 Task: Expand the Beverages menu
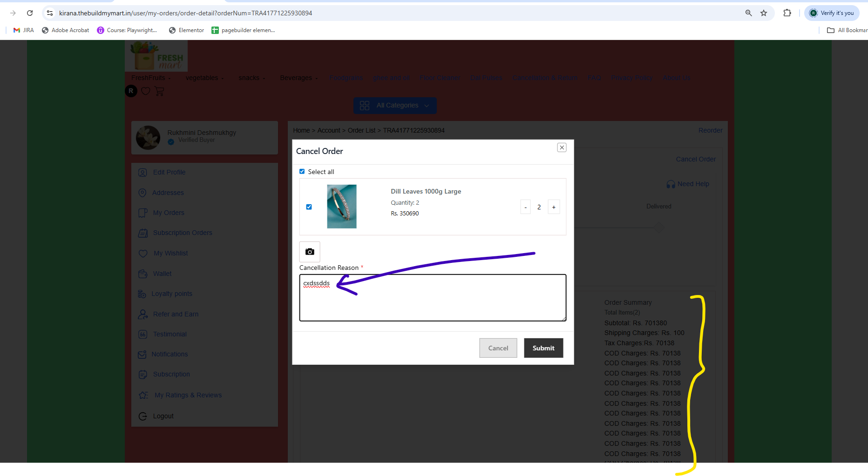[x=299, y=78]
